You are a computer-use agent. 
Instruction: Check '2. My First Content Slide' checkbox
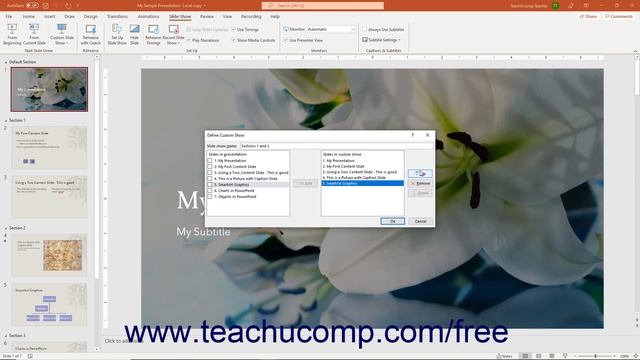coord(210,167)
